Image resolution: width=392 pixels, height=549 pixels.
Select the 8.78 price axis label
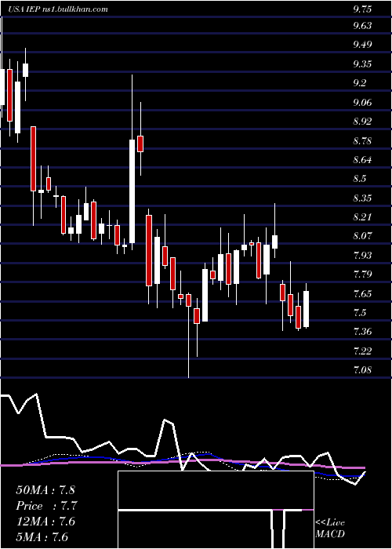click(362, 140)
